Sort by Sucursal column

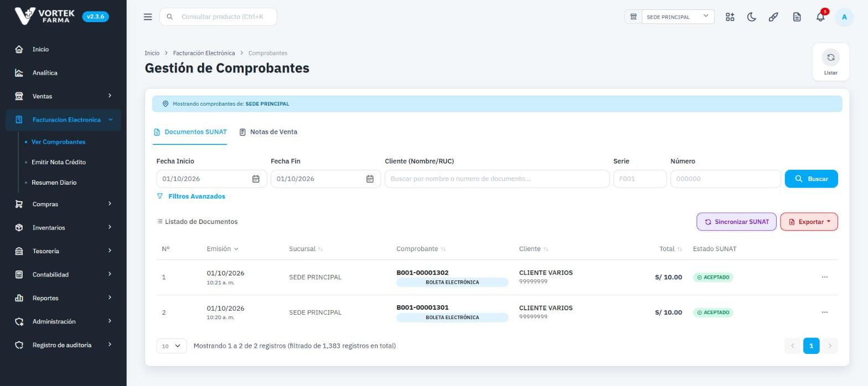(306, 249)
